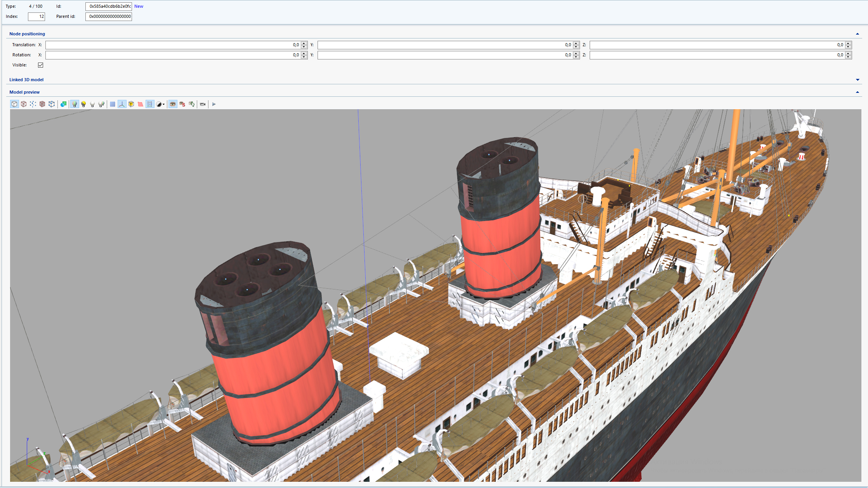Switch to wireframe cube render mode
Viewport: 868px width, 488px height.
24,104
